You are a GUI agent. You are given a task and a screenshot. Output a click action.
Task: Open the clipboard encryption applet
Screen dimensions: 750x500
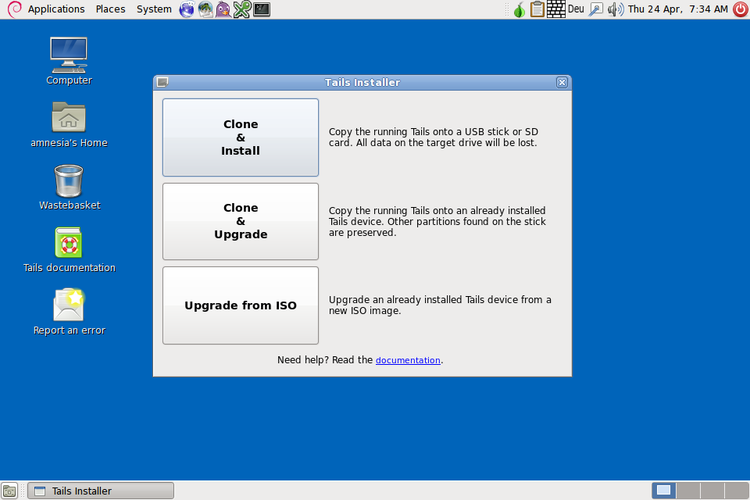[537, 9]
